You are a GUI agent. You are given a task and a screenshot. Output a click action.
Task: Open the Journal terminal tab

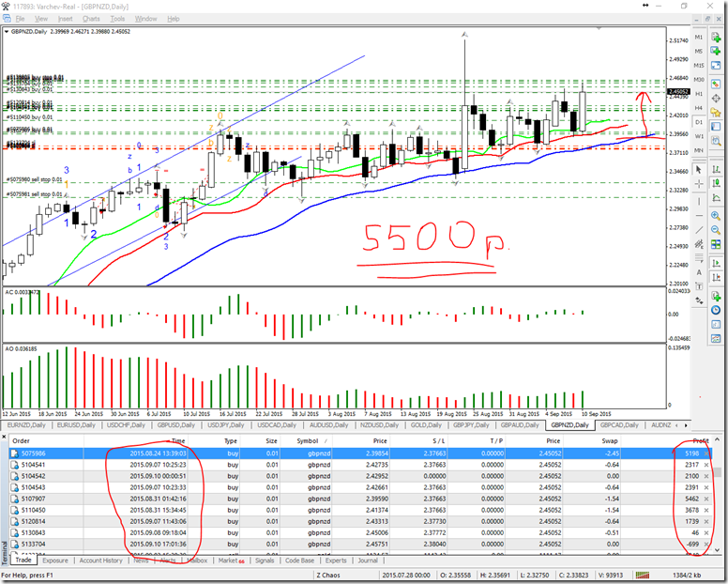pyautogui.click(x=368, y=561)
